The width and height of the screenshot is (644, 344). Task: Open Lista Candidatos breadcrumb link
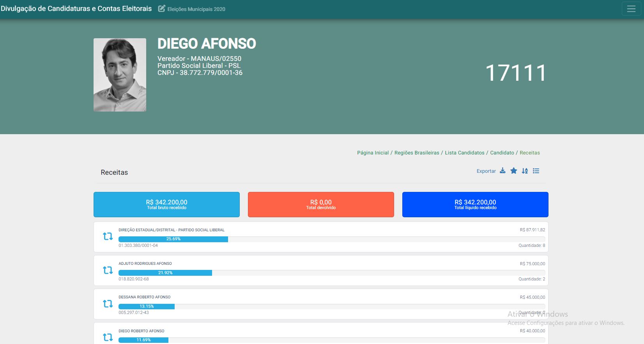[465, 153]
